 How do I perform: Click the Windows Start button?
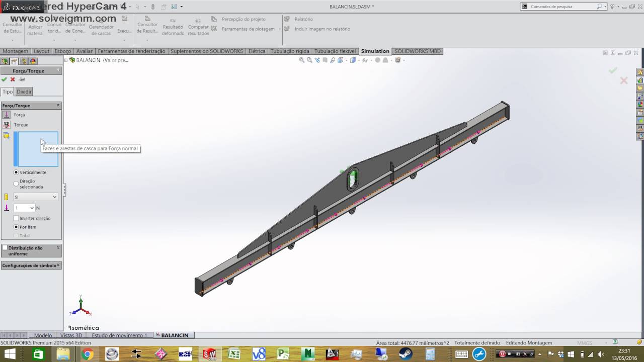(10, 354)
